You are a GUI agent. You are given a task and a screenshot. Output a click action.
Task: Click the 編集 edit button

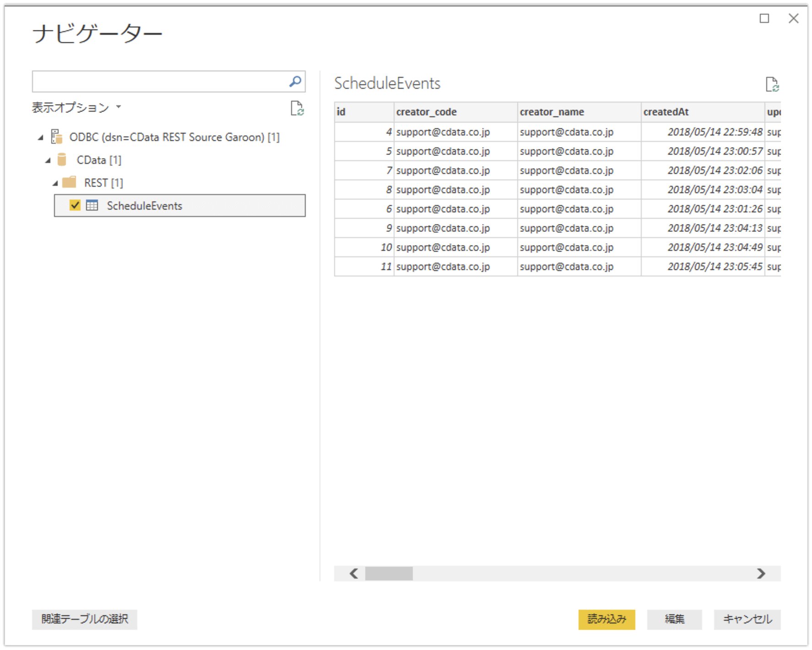click(x=674, y=619)
